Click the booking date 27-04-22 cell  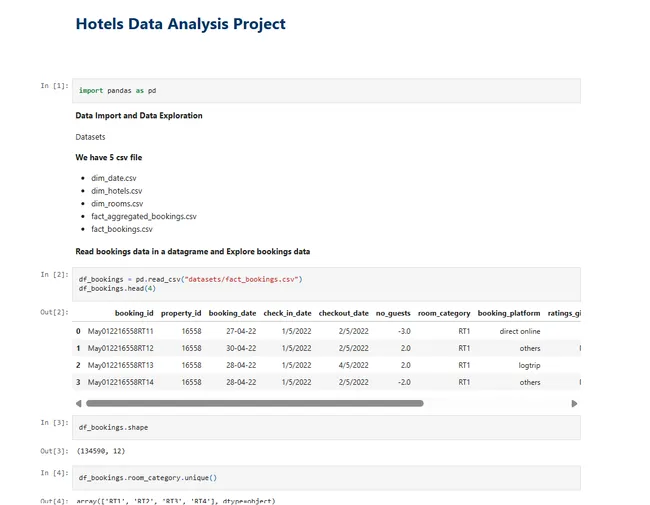coord(241,331)
